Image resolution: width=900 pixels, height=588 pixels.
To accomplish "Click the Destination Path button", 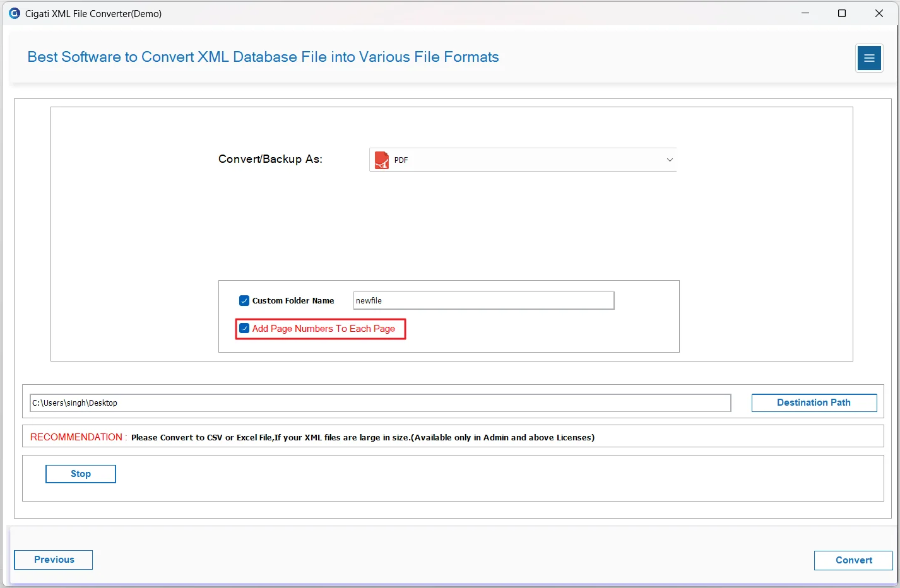I will (814, 403).
